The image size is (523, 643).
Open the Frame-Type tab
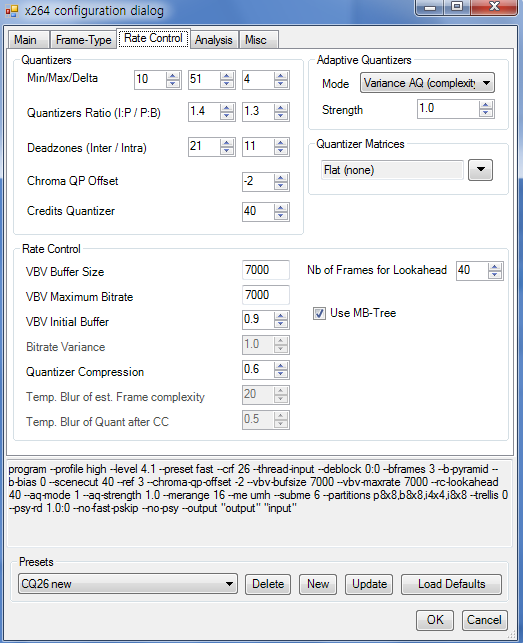click(84, 40)
